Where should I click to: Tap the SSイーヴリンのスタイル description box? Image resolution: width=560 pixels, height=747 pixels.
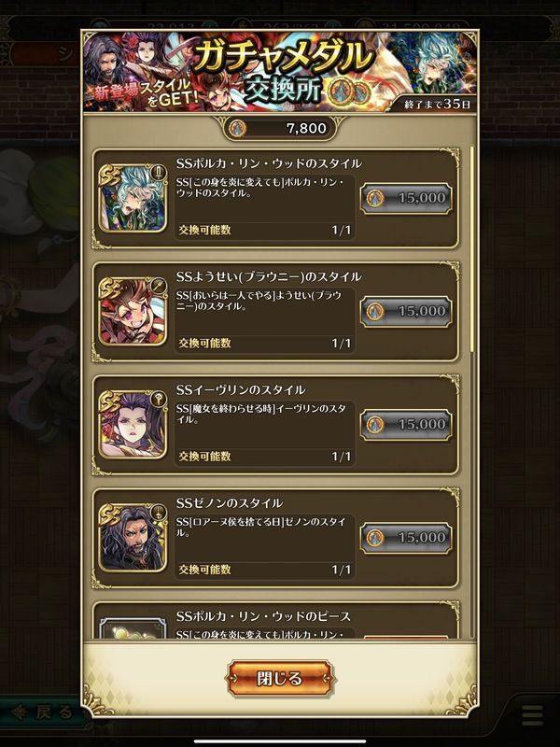click(x=265, y=434)
